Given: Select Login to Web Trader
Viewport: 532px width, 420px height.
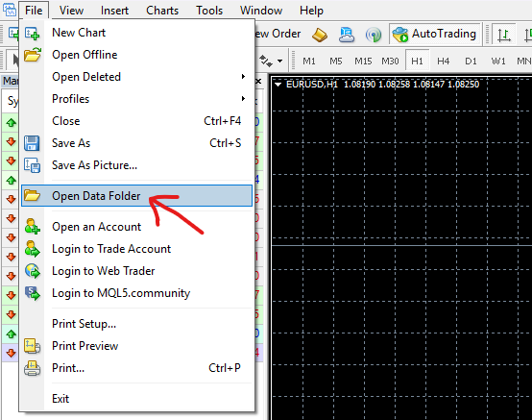Looking at the screenshot, I should pos(136,271).
